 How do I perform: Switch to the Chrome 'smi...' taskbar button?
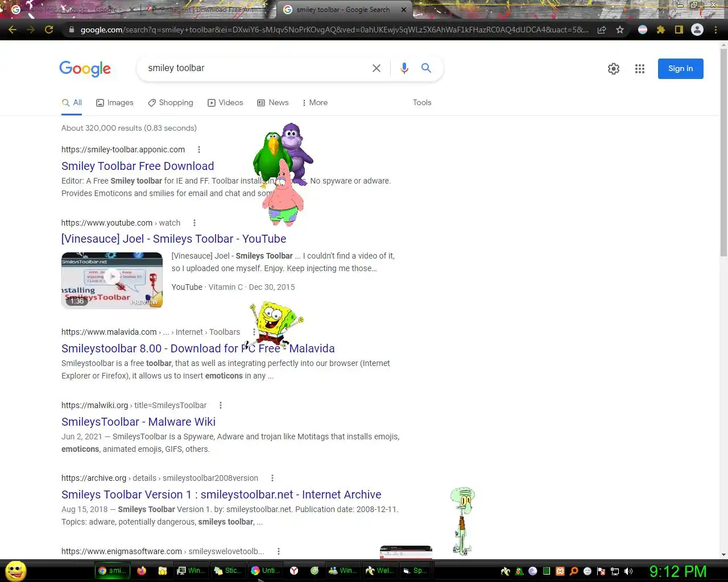pos(113,571)
